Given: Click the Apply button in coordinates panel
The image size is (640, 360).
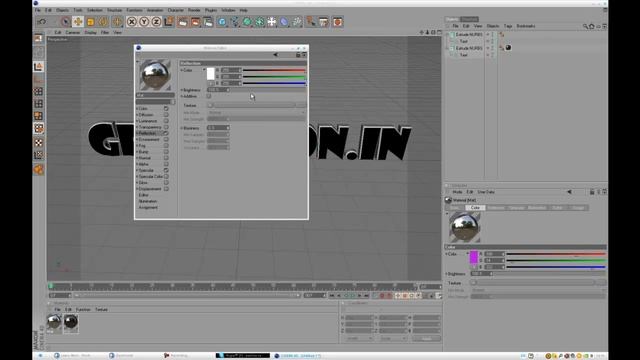Looking at the screenshot, I should pos(426,339).
